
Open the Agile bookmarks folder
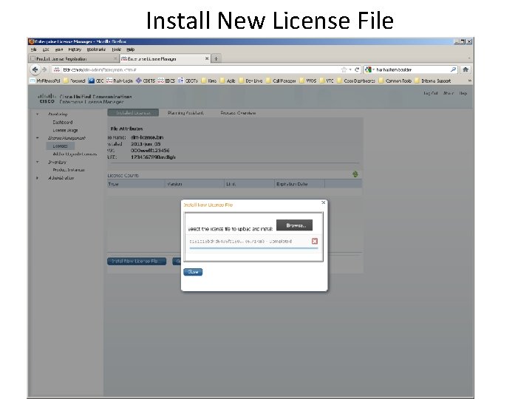pyautogui.click(x=228, y=81)
